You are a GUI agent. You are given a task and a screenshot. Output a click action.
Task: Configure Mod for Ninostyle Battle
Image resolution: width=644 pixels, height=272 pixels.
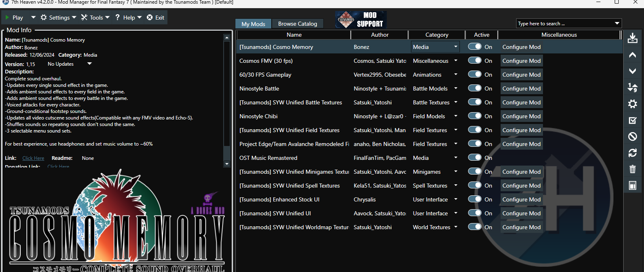pyautogui.click(x=521, y=88)
